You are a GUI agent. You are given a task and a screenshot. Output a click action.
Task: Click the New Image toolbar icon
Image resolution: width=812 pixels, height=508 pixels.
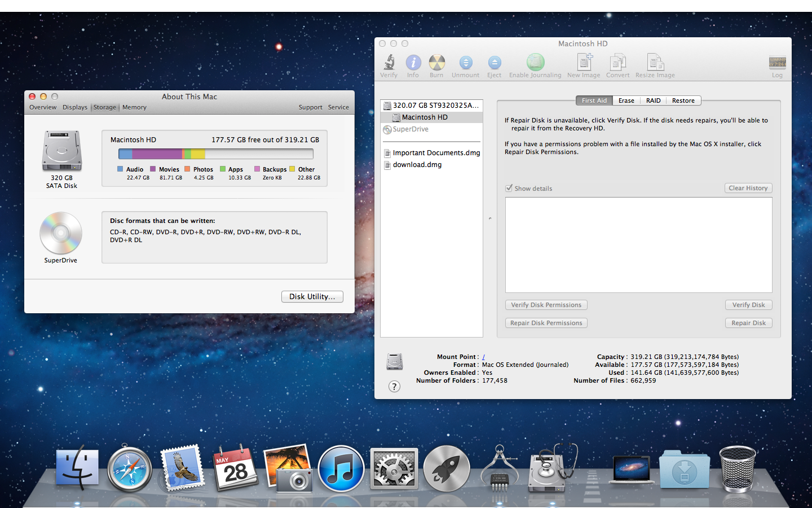pyautogui.click(x=584, y=63)
